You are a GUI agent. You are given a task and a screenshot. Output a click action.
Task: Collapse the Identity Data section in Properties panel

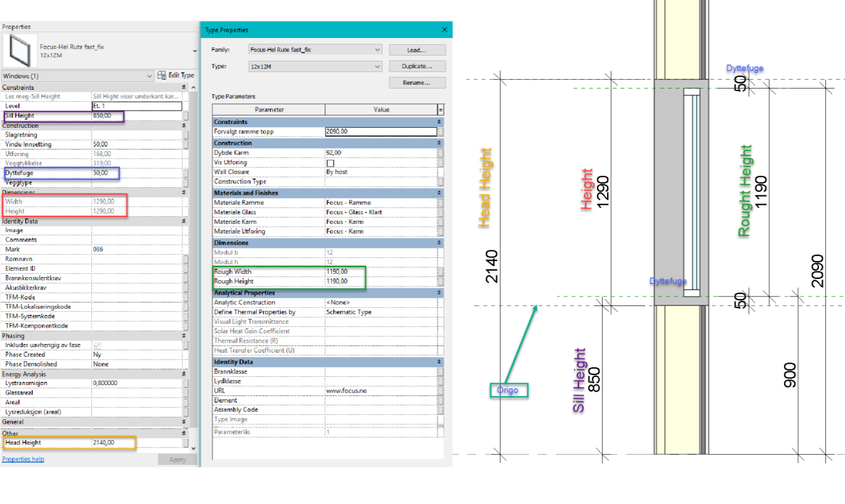pos(184,221)
